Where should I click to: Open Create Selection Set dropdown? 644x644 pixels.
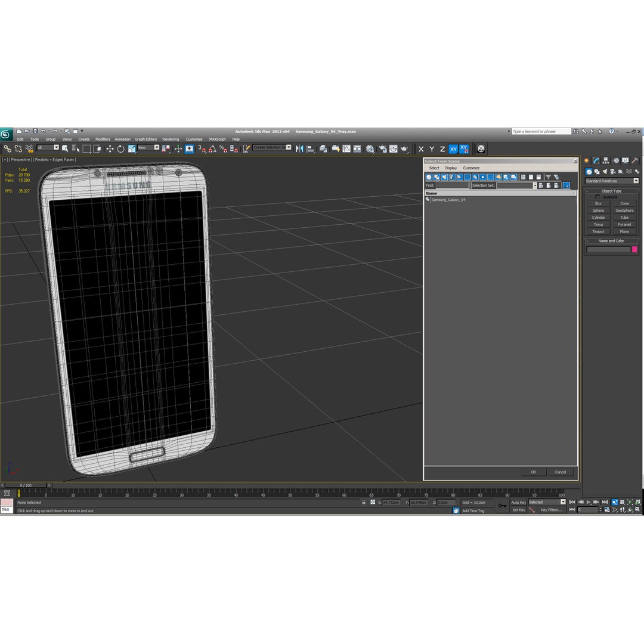tap(272, 147)
